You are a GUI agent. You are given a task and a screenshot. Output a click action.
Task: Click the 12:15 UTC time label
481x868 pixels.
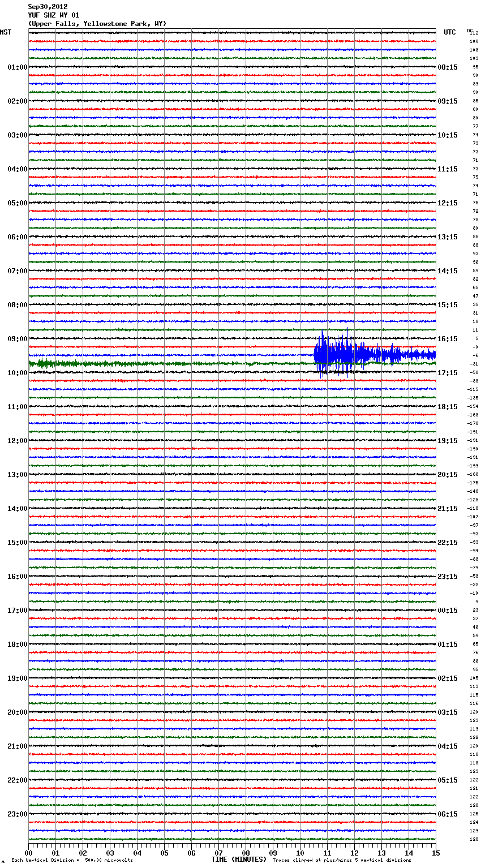(448, 203)
